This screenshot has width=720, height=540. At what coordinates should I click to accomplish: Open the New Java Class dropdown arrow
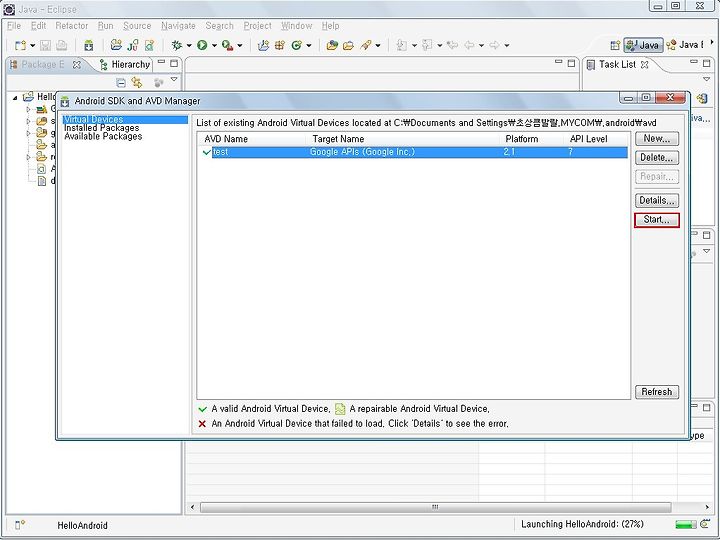coord(309,45)
